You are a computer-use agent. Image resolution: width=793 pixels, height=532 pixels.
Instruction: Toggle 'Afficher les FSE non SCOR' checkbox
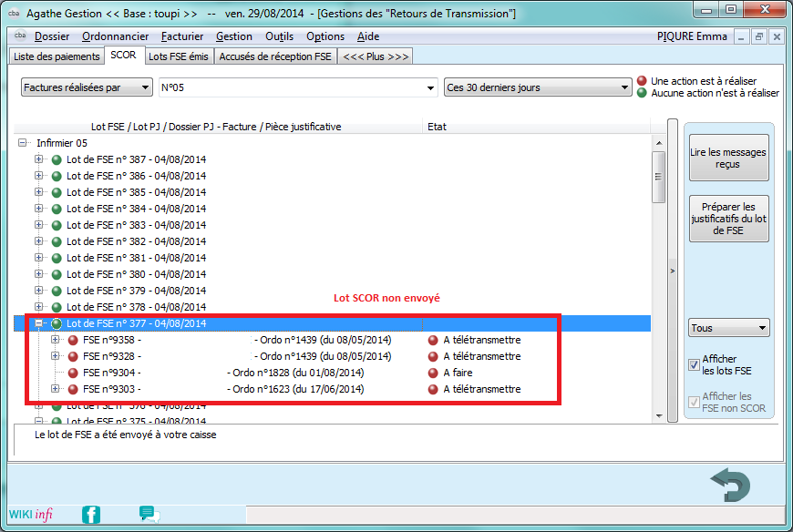point(694,402)
